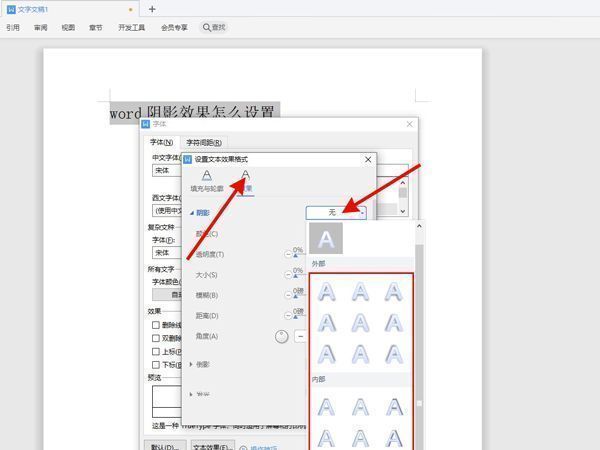Pick outer shadow preset, third row left
Viewport: 600px width, 450px height.
point(326,354)
